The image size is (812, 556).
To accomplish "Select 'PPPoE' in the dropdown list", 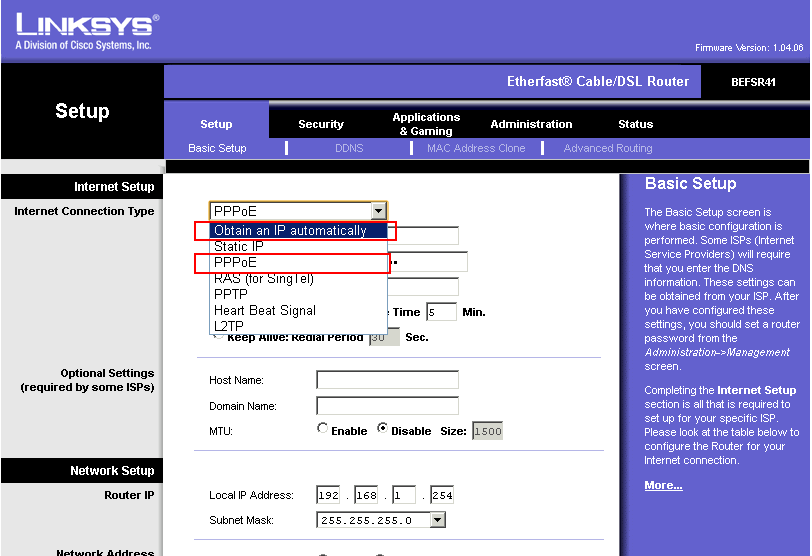I will pyautogui.click(x=298, y=262).
